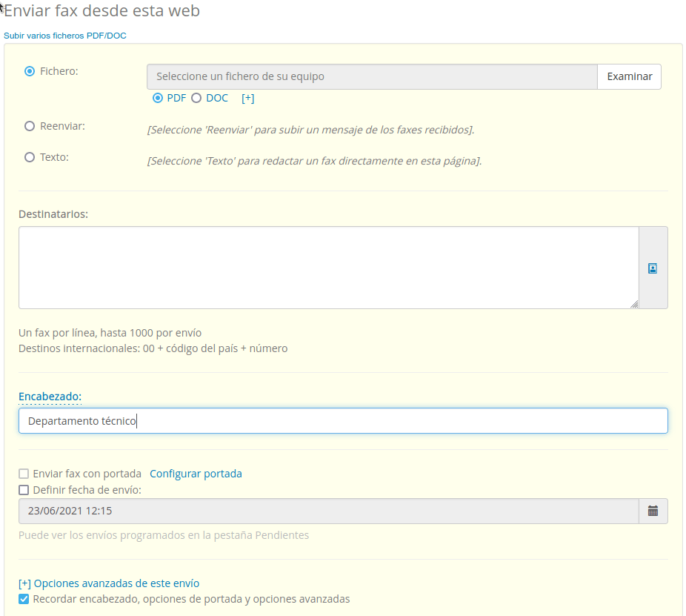
Task: Expand Opciones avanzadas de este envío
Action: point(109,583)
